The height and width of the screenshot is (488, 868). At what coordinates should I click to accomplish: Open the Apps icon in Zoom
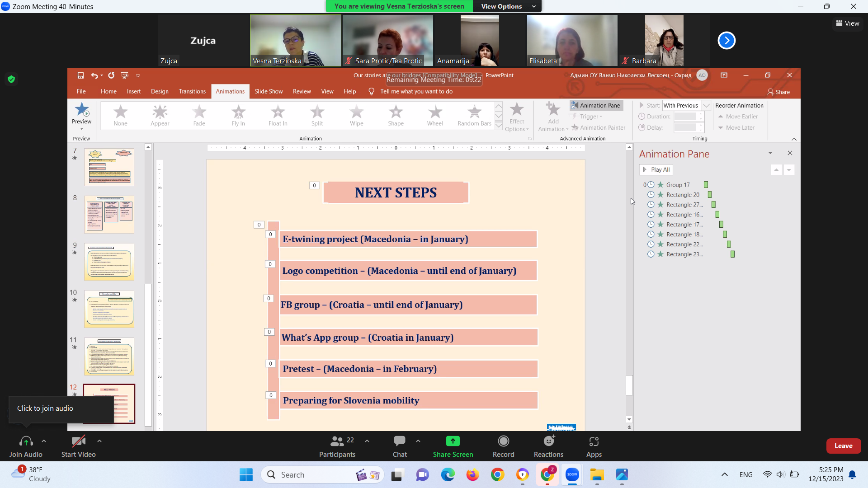594,441
